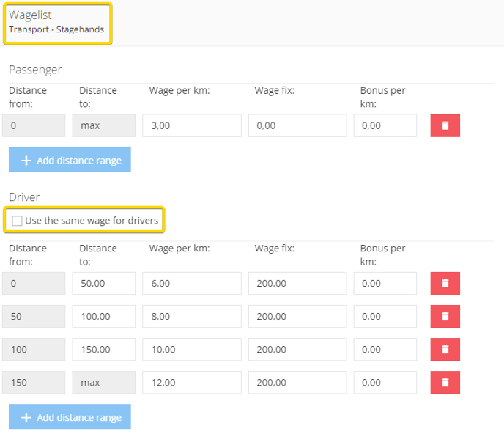Image resolution: width=504 pixels, height=448 pixels.
Task: Edit Passenger wage per km field 3,00
Action: (x=192, y=125)
